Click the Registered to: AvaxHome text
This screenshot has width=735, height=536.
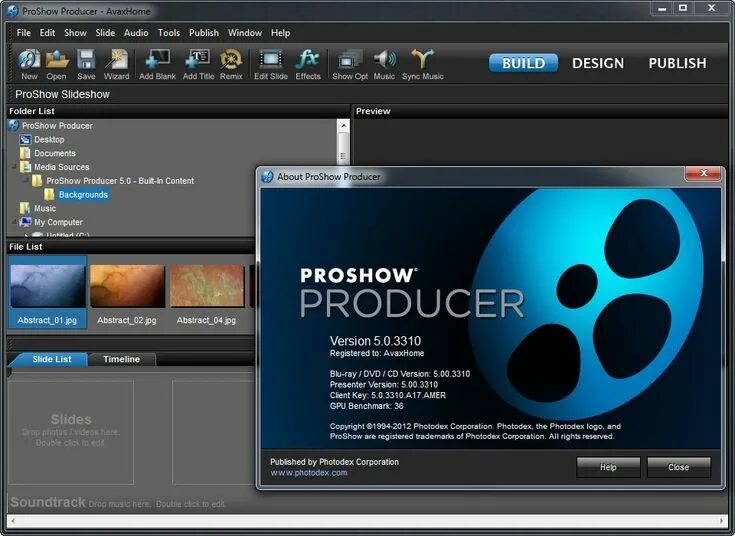[376, 353]
